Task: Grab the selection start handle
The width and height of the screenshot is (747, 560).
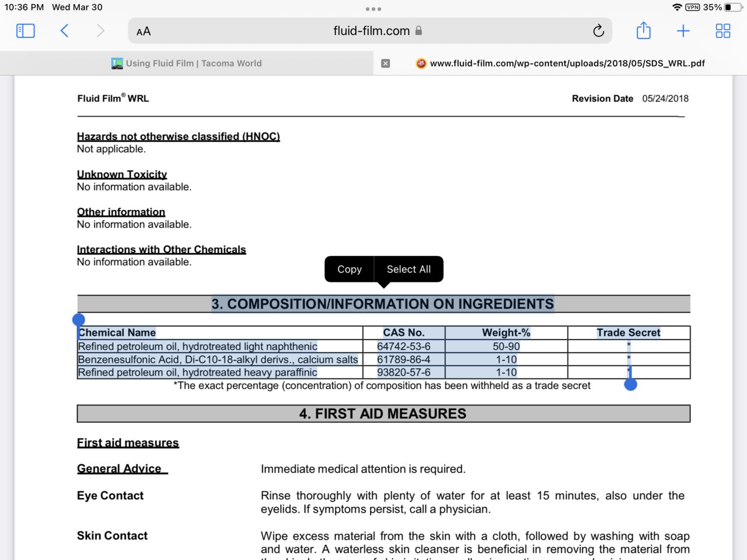Action: pyautogui.click(x=79, y=320)
